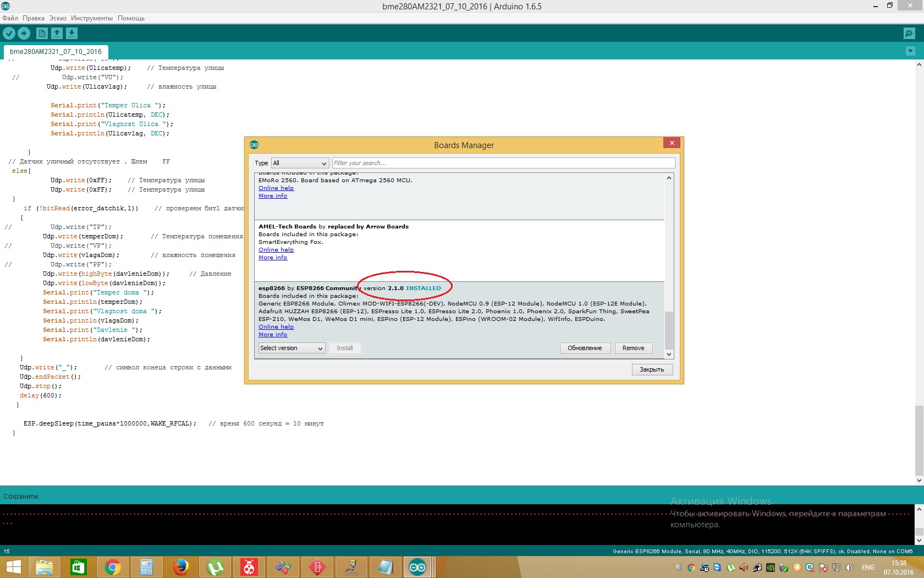Screen dimensions: 924x578
Task: Click the Boards Manager list scroll-down arrow
Action: point(669,354)
